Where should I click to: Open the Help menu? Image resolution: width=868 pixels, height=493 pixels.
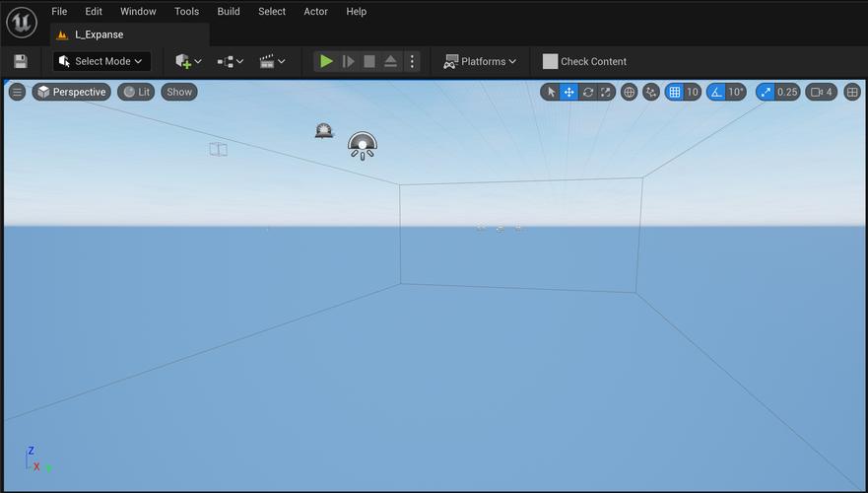point(357,11)
